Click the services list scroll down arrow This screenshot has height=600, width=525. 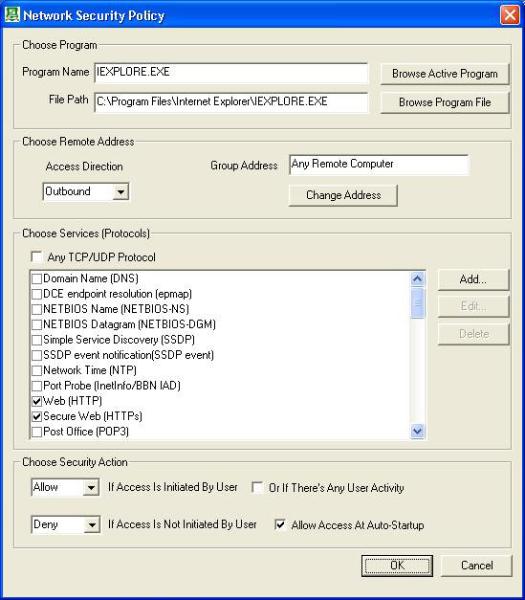417,431
